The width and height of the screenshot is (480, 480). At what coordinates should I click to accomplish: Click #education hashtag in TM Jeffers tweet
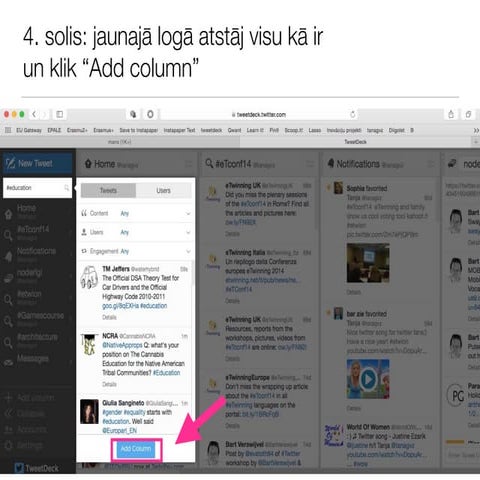coord(153,306)
